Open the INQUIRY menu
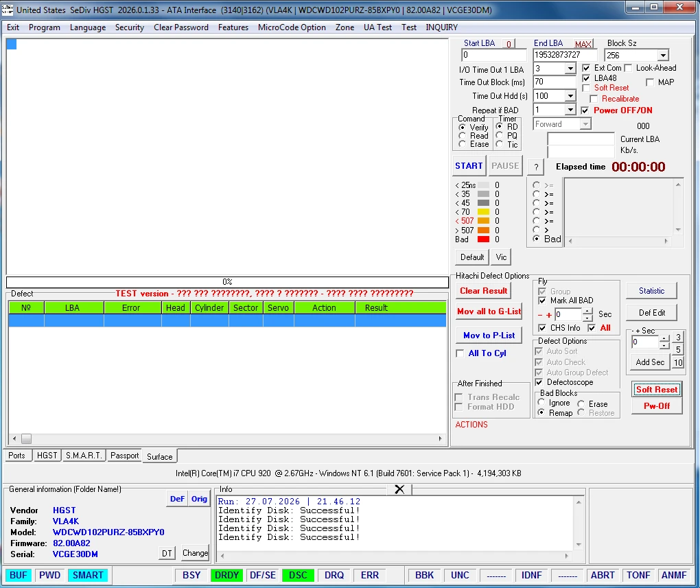The height and width of the screenshot is (588, 700). [x=441, y=27]
